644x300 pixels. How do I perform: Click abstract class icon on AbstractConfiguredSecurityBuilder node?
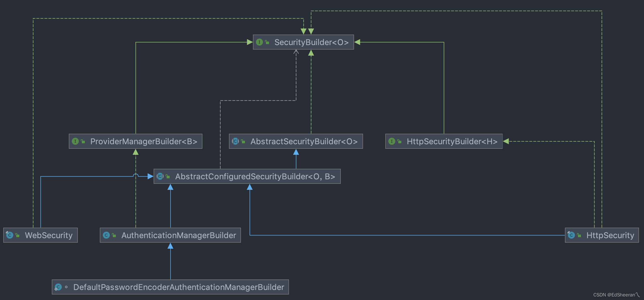pyautogui.click(x=160, y=176)
